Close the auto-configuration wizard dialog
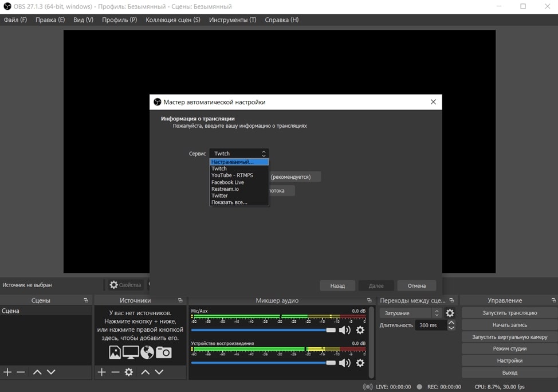The width and height of the screenshot is (558, 392). [x=433, y=102]
